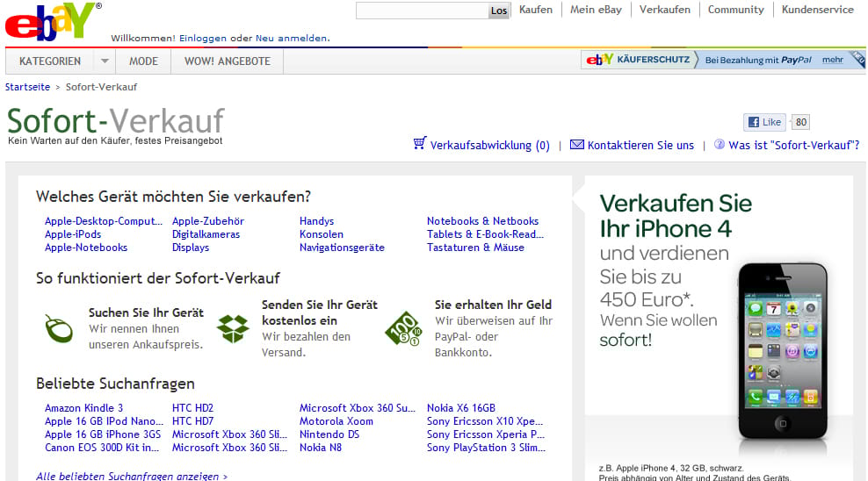Image resolution: width=868 pixels, height=481 pixels.
Task: Go to Startseite breadcrumb
Action: click(x=28, y=87)
